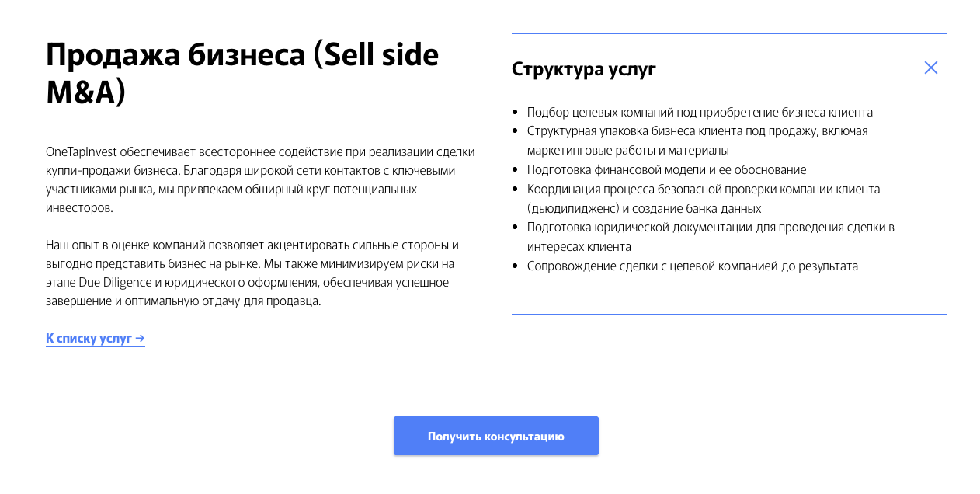Open the К списку услуг link
The height and width of the screenshot is (494, 980).
tap(89, 338)
